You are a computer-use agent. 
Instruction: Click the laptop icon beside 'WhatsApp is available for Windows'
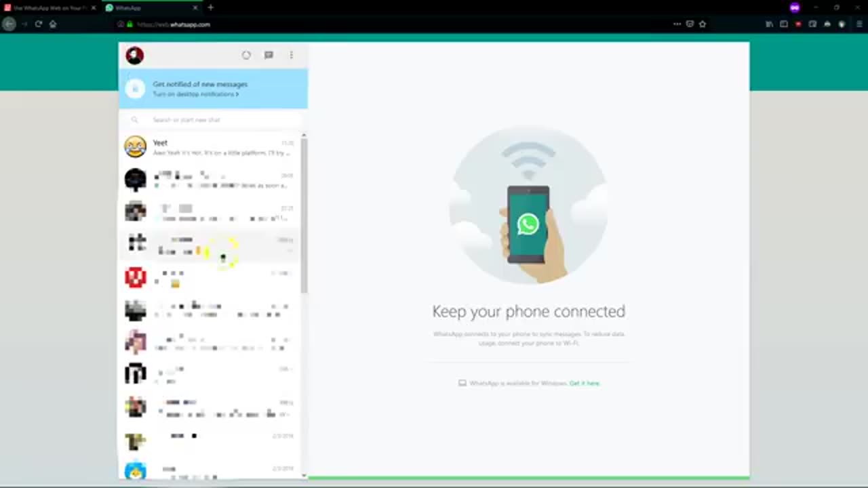(x=462, y=383)
